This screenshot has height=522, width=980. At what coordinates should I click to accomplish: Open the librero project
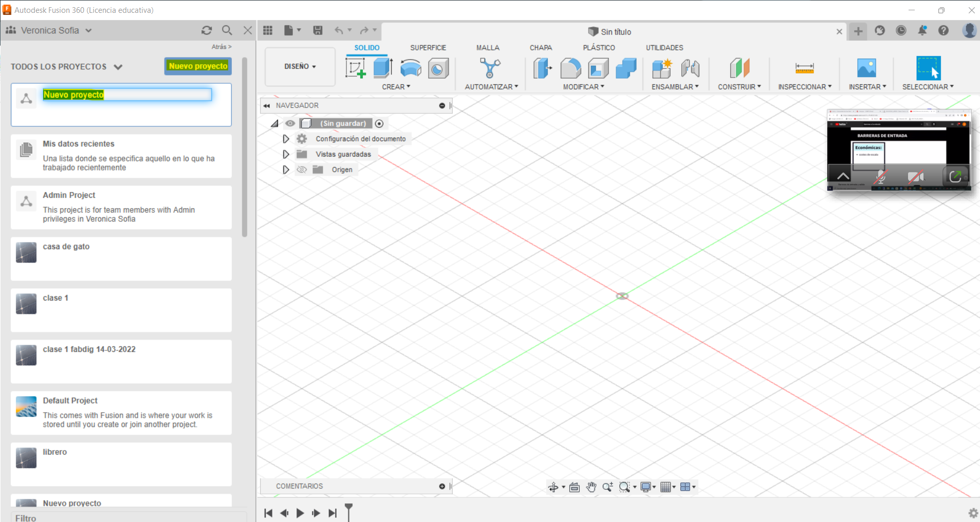pyautogui.click(x=121, y=464)
